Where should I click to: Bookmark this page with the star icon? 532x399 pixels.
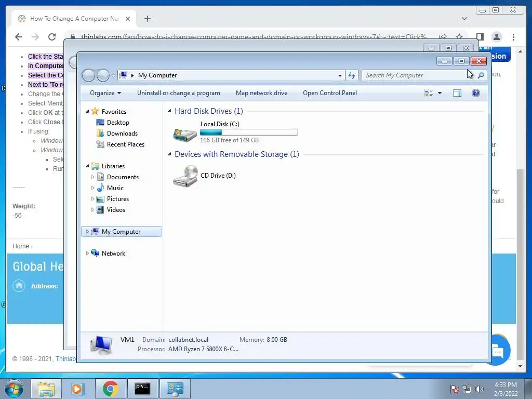(x=459, y=37)
